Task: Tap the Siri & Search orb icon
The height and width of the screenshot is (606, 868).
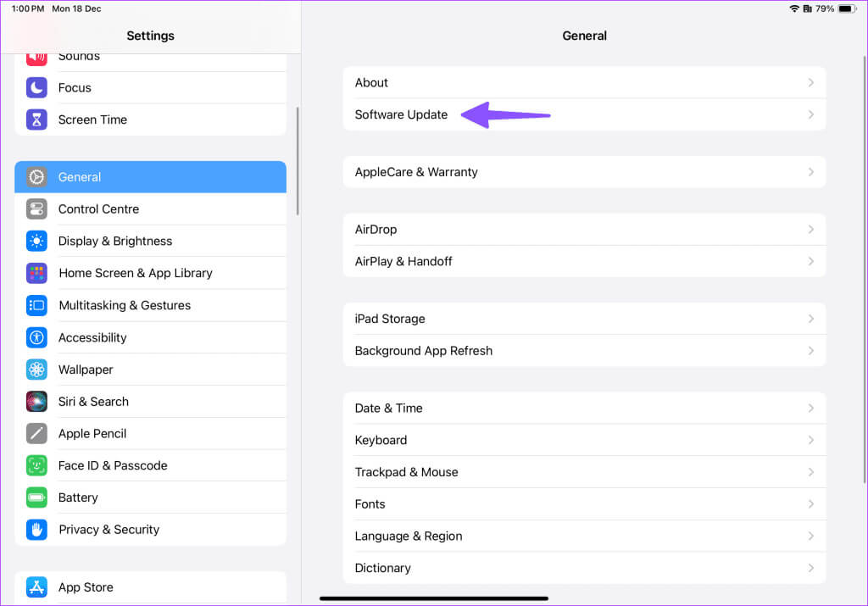Action: pyautogui.click(x=36, y=402)
